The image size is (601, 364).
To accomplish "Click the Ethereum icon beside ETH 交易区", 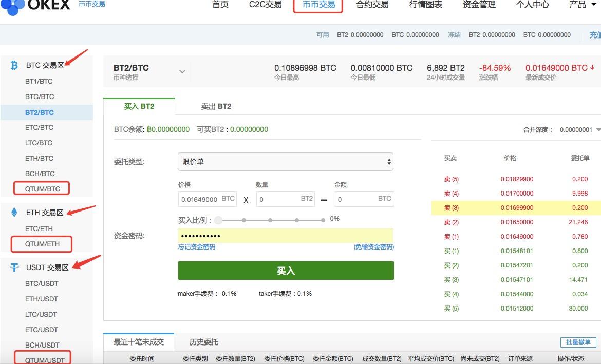I will click(14, 212).
